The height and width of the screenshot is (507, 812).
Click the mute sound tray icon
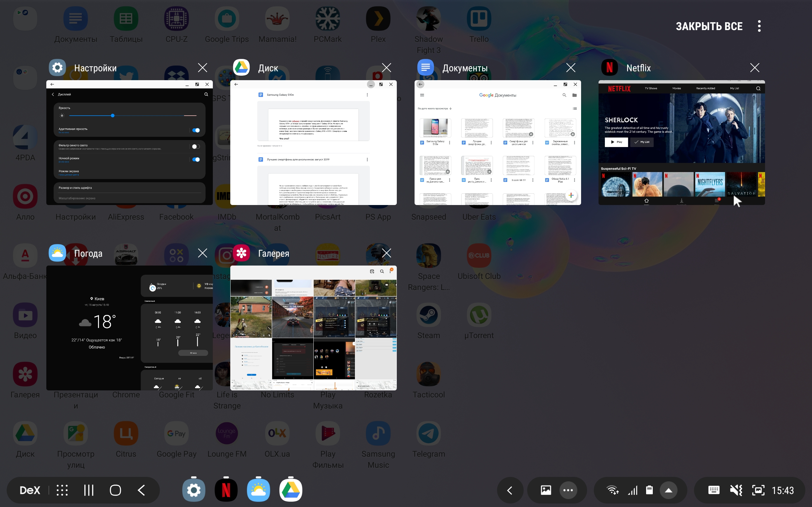pyautogui.click(x=736, y=490)
